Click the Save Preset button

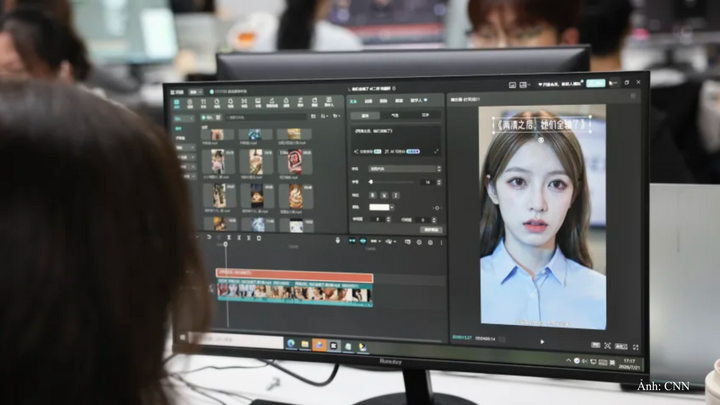[431, 229]
